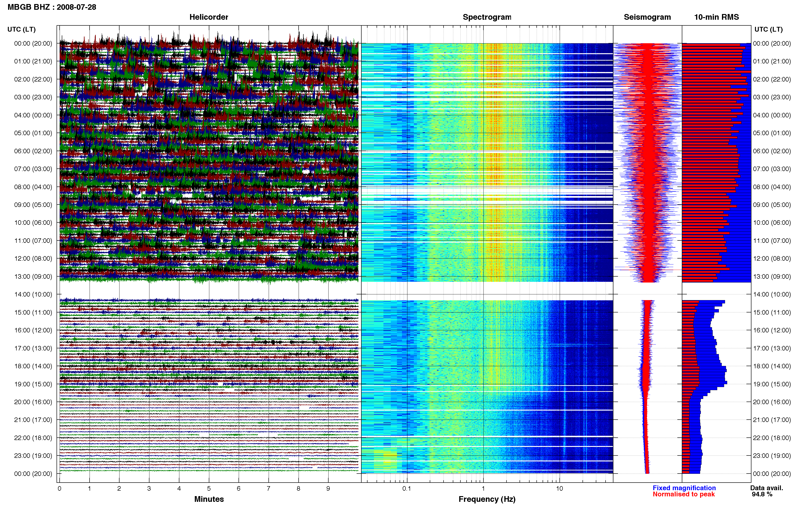Click the "UTC (LT)" label above right time axis
The height and width of the screenshot is (508, 812).
pos(768,29)
